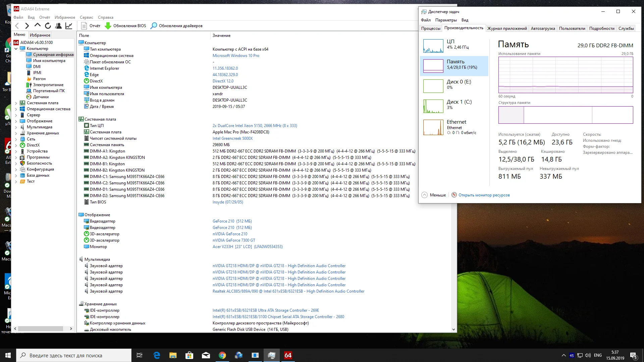
Task: Open the graph chart toolbar icon
Action: point(69,26)
